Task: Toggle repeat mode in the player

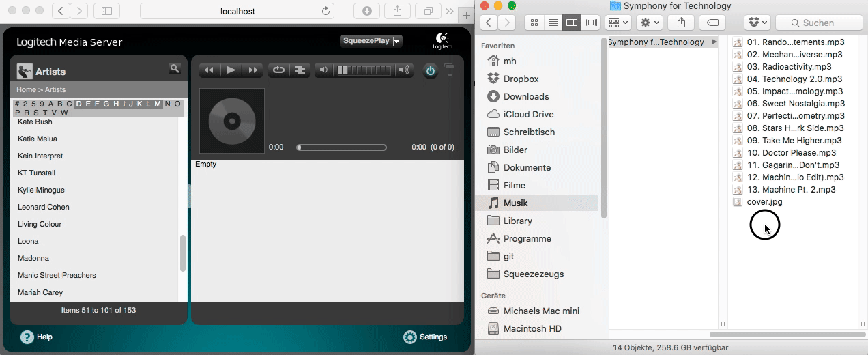Action: (278, 70)
